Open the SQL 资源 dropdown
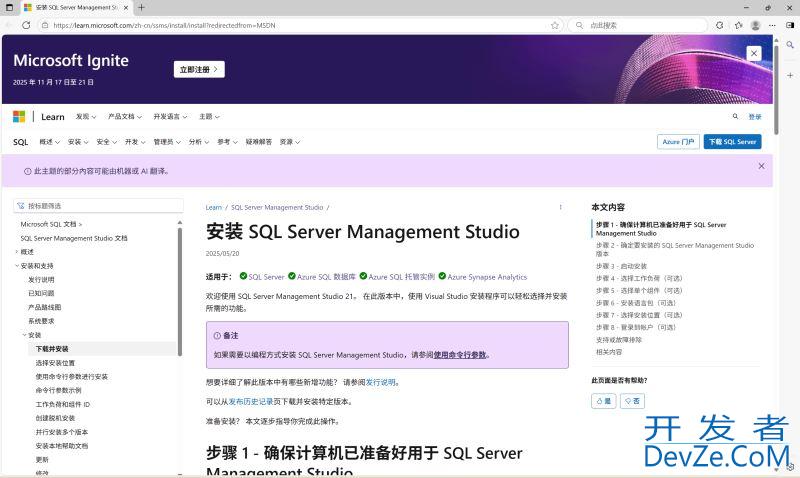The height and width of the screenshot is (478, 800). point(290,142)
